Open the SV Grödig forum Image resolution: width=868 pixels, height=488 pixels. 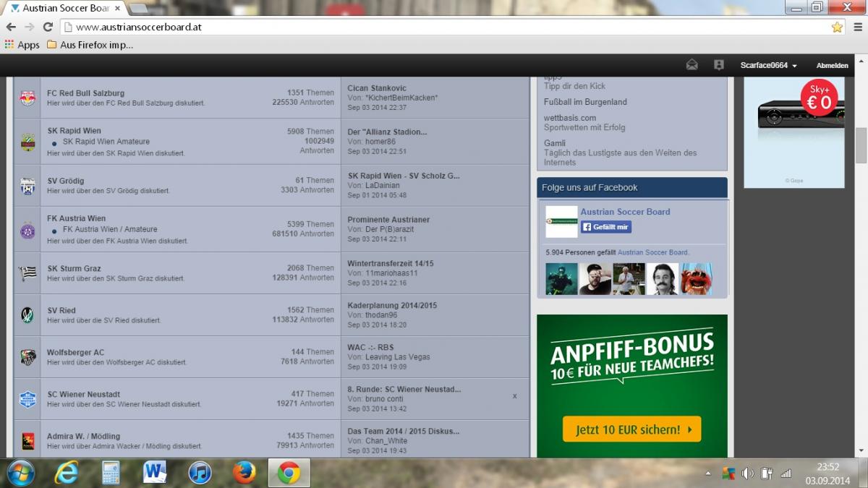coord(66,181)
